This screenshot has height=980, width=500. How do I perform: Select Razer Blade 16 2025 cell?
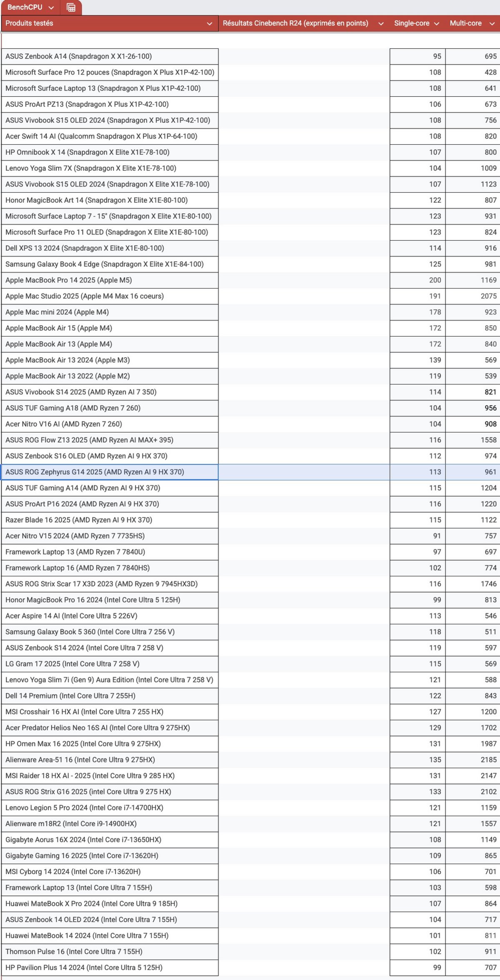(x=110, y=520)
